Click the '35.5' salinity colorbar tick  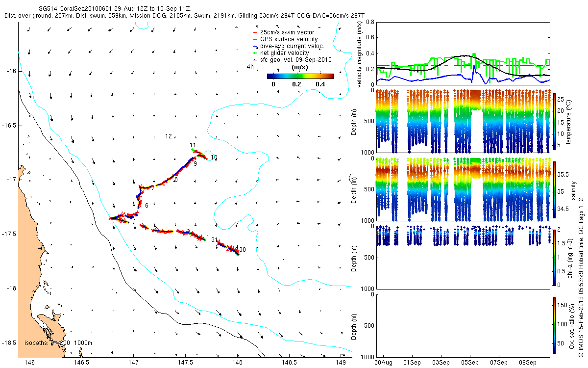[564, 175]
